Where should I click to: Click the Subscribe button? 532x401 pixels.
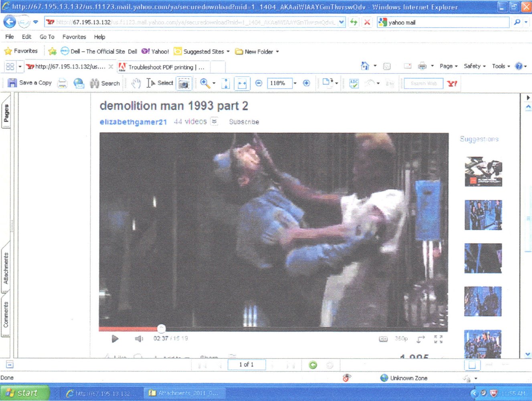click(x=244, y=122)
